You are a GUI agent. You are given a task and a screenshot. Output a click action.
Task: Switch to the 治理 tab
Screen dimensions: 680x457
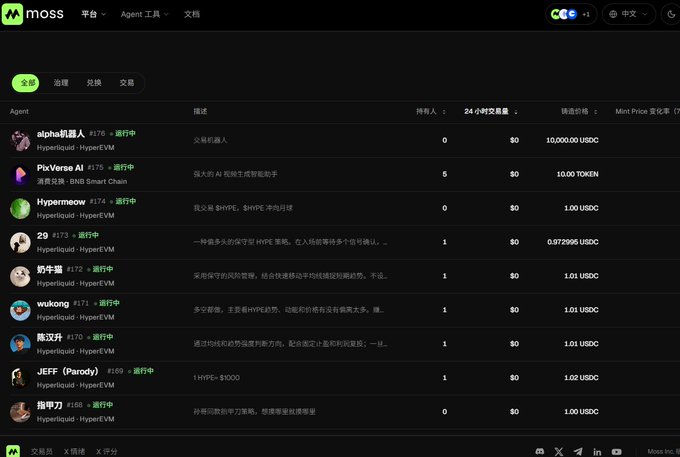coord(61,83)
